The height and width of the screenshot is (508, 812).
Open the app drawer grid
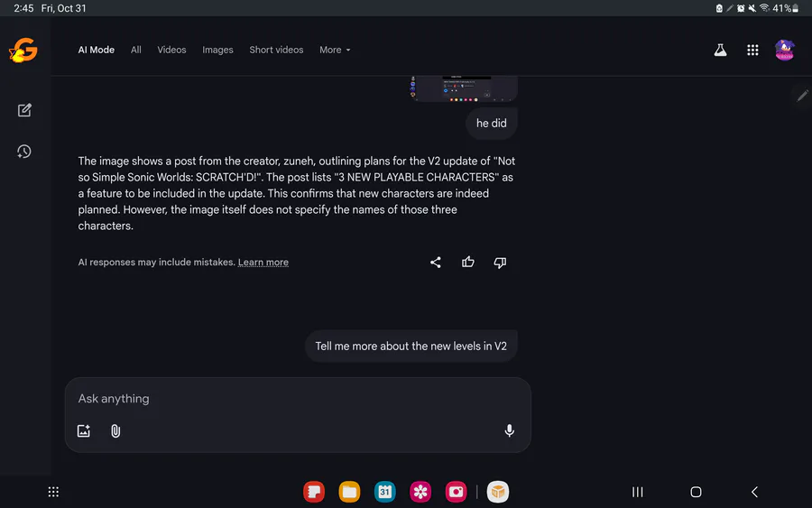pyautogui.click(x=53, y=492)
